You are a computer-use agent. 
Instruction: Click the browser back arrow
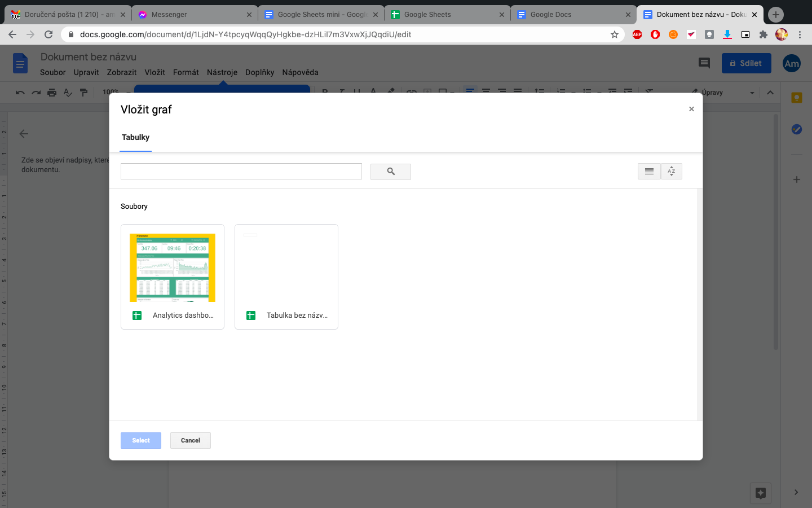12,34
